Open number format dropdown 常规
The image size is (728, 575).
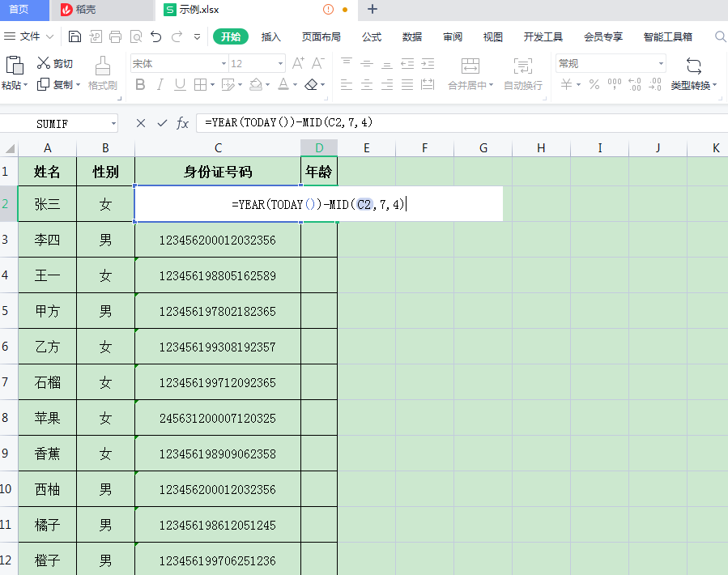point(661,64)
